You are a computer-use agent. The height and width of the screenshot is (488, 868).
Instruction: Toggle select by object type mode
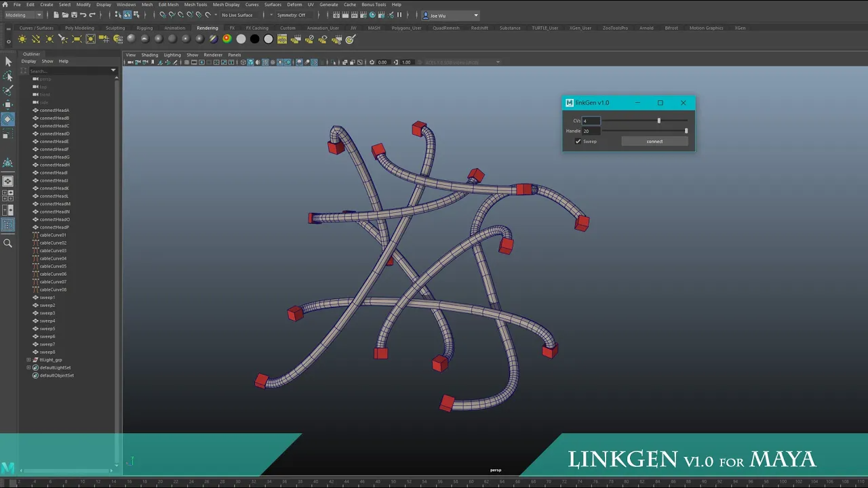pos(127,15)
